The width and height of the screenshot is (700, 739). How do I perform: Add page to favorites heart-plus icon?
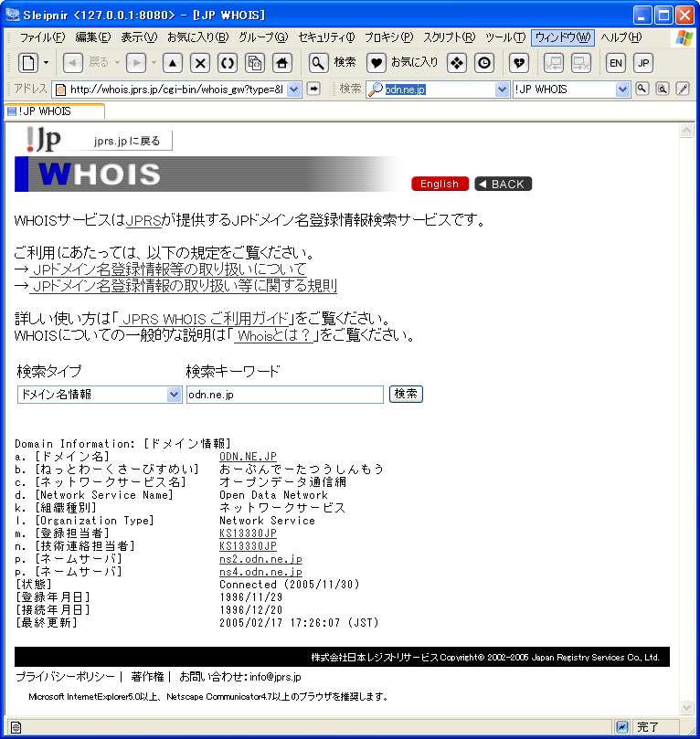[519, 63]
